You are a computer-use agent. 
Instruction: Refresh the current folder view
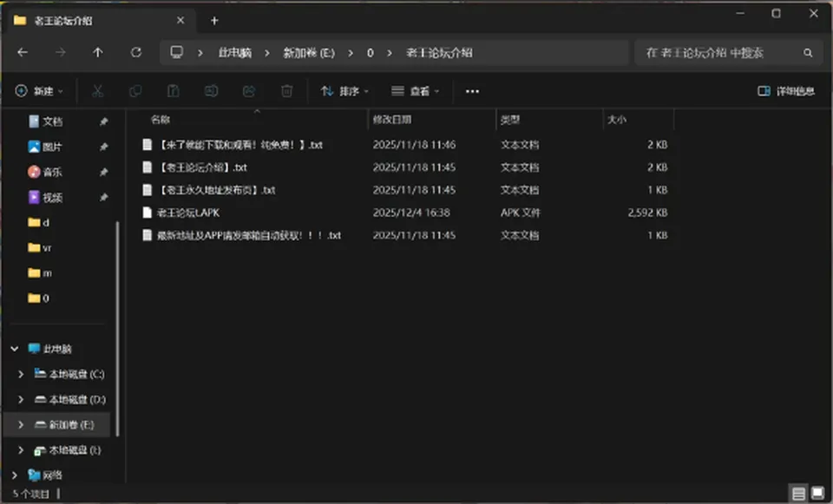coord(136,53)
